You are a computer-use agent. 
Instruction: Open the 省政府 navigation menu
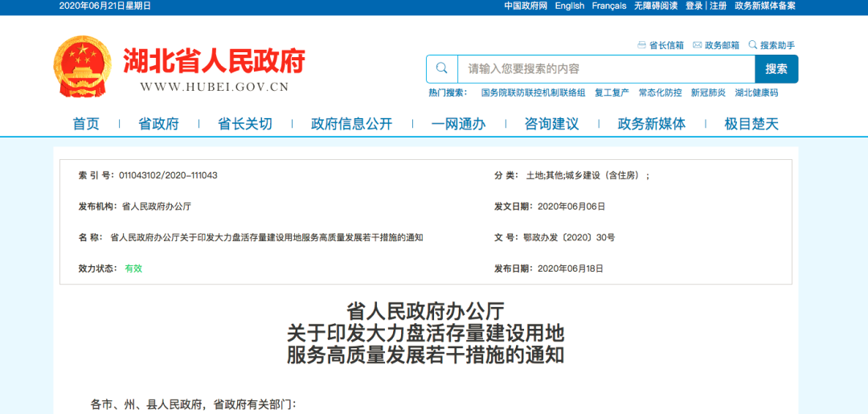click(x=158, y=124)
